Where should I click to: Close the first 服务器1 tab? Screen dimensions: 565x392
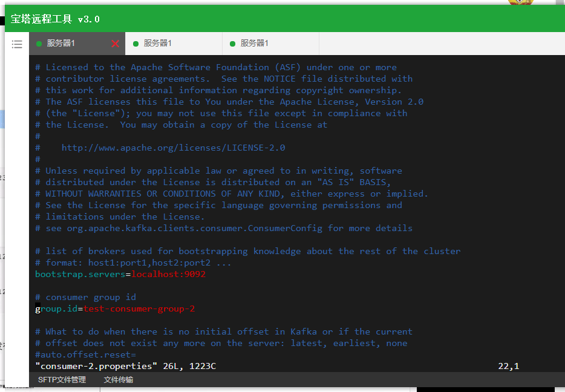(116, 44)
